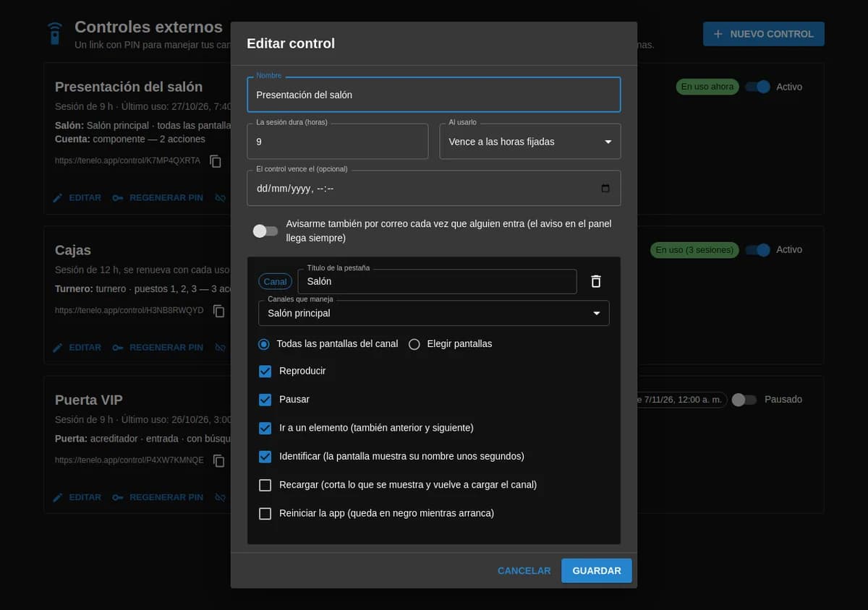Click the Editar control dialog title
868x610 pixels.
tap(291, 43)
